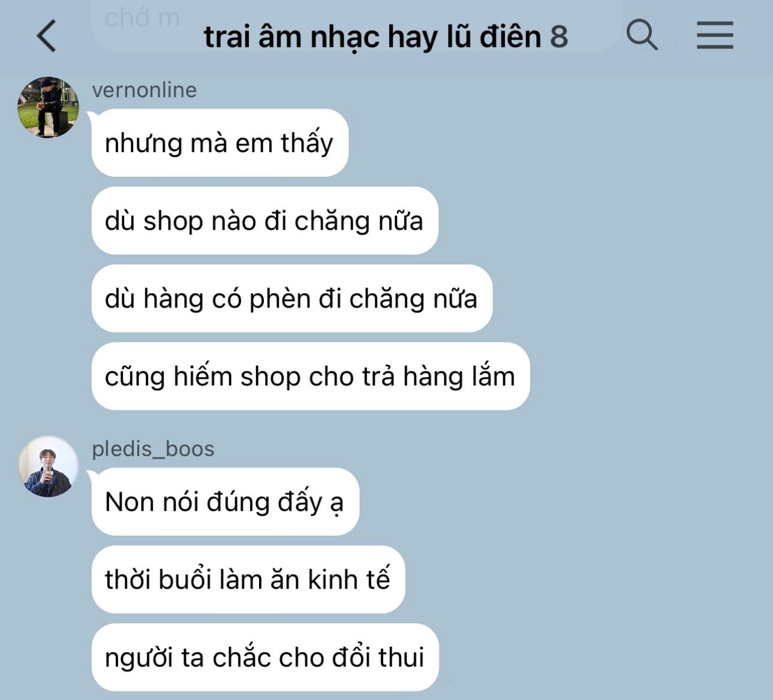
Task: Select message 'dù hàng có phèn đi chăng nữa'
Action: (x=292, y=298)
